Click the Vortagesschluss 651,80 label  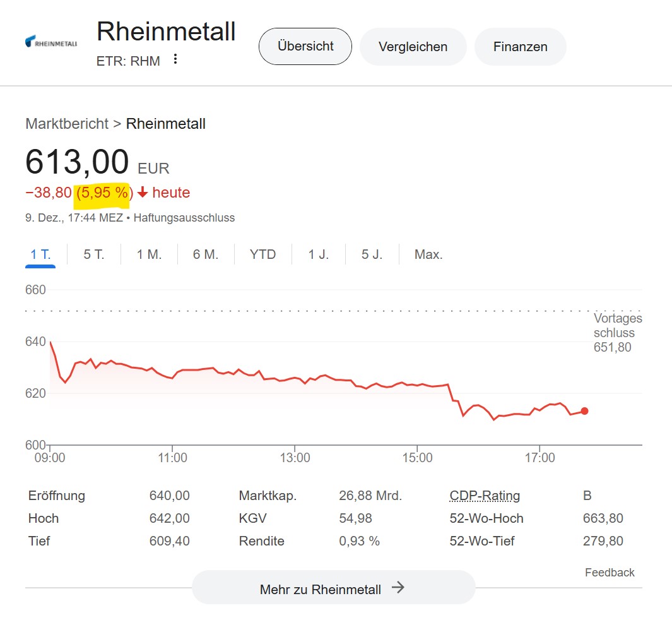coord(618,333)
